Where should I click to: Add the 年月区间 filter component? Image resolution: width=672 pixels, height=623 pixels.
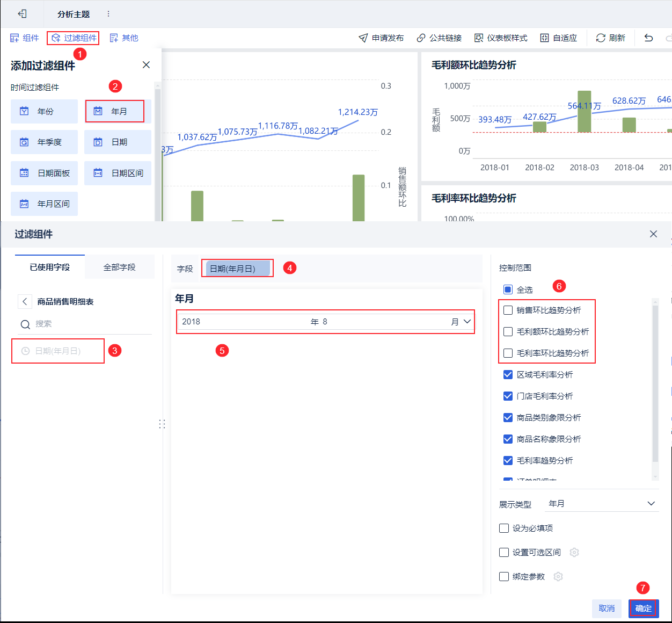click(x=44, y=204)
